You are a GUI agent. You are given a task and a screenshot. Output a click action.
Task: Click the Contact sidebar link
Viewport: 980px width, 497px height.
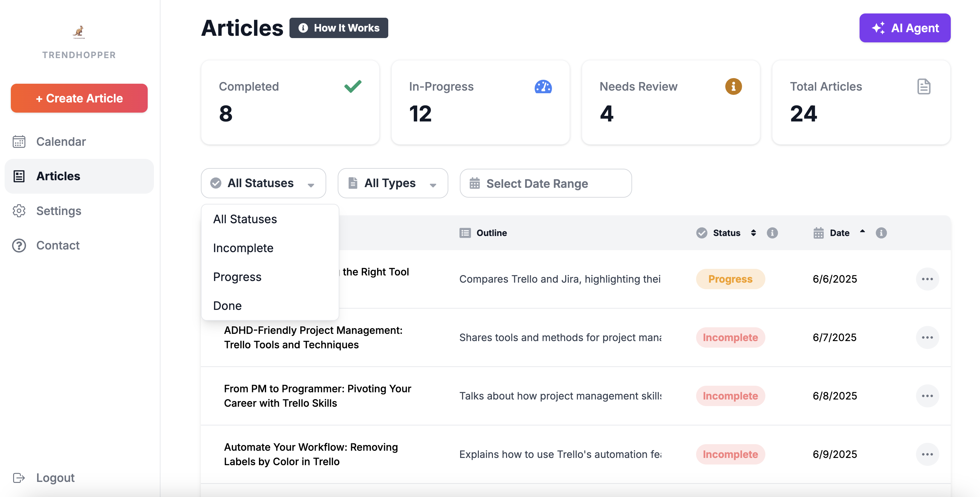tap(79, 246)
